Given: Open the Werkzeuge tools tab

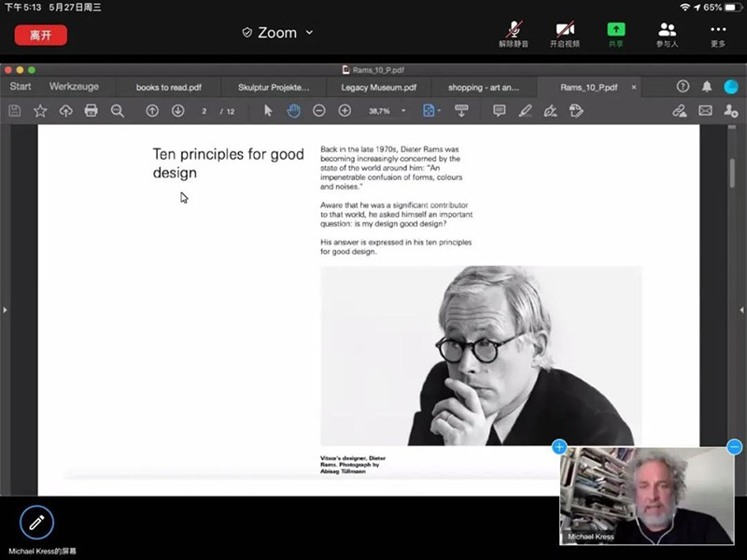Looking at the screenshot, I should [74, 87].
